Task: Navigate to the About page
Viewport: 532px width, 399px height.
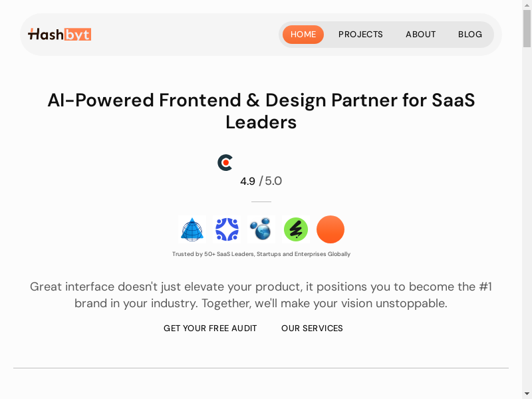Action: pyautogui.click(x=420, y=35)
